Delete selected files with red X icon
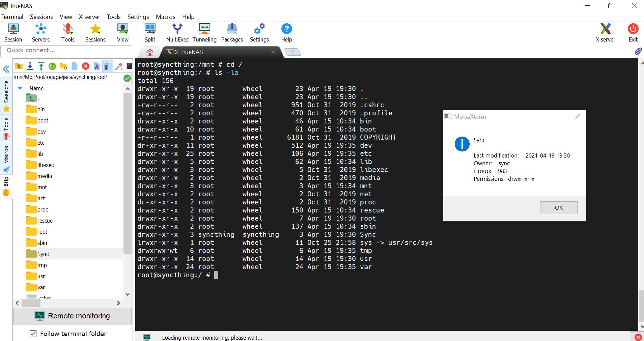 (x=86, y=66)
